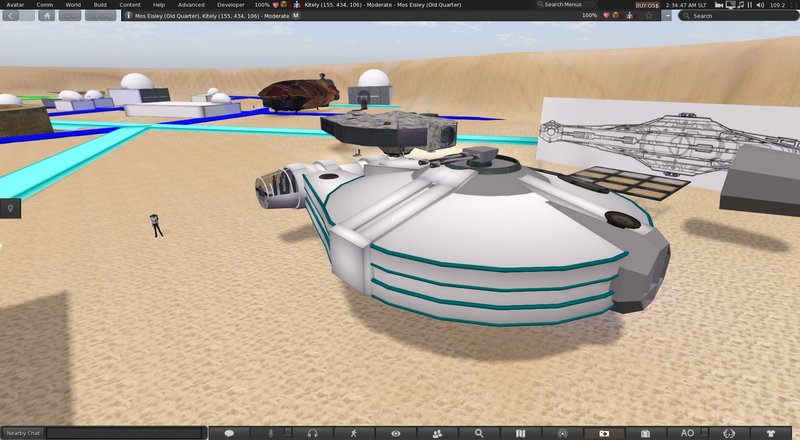Open the search magnifier toolbar icon
The image size is (800, 440).
(479, 433)
